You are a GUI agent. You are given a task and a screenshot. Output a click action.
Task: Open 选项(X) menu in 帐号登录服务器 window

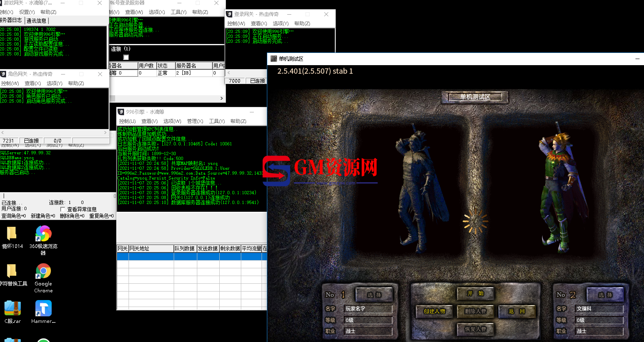tap(157, 12)
